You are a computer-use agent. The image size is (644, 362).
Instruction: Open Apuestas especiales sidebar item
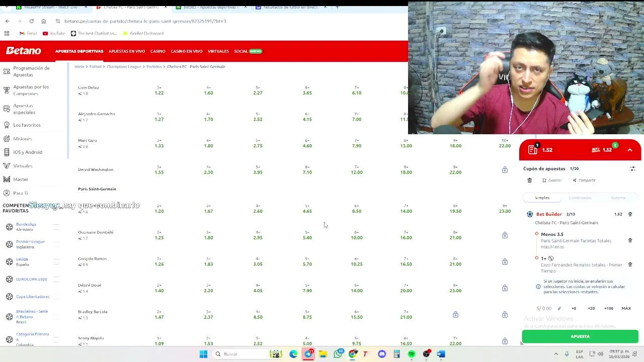[x=24, y=109]
